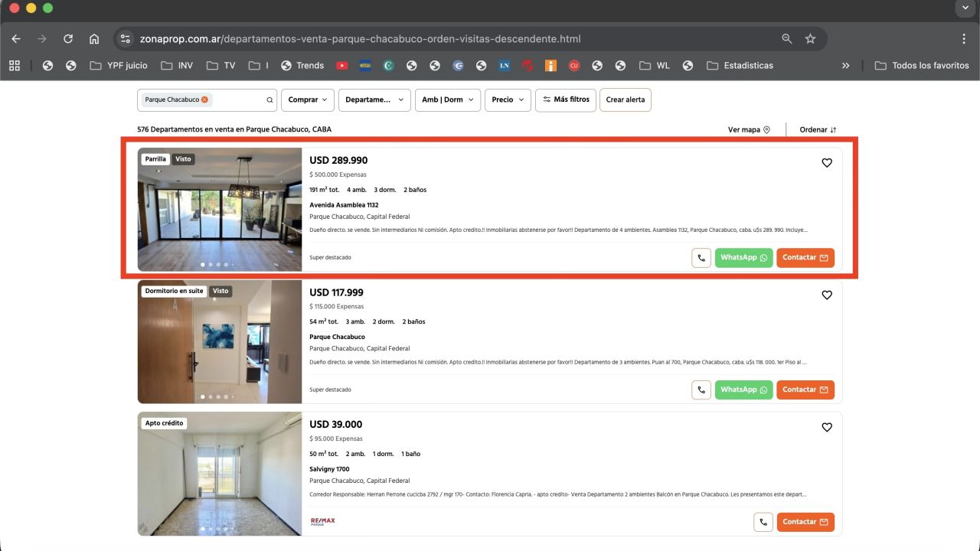Screen dimensions: 980x551
Task: Expand the Precio filter dropdown
Action: pyautogui.click(x=508, y=99)
